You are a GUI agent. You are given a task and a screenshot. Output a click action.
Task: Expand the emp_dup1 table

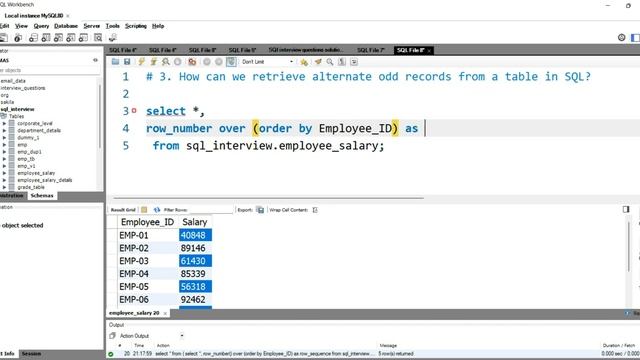point(4,152)
